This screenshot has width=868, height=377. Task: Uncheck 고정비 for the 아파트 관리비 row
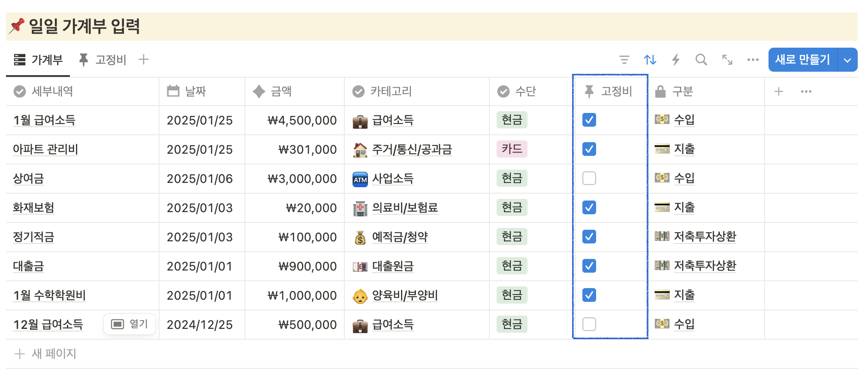[588, 149]
